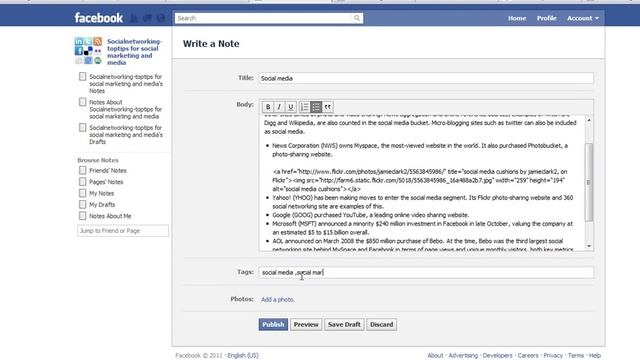Open Notes About Socialnetworking-toptips page link
The image size is (640, 360).
126,109
